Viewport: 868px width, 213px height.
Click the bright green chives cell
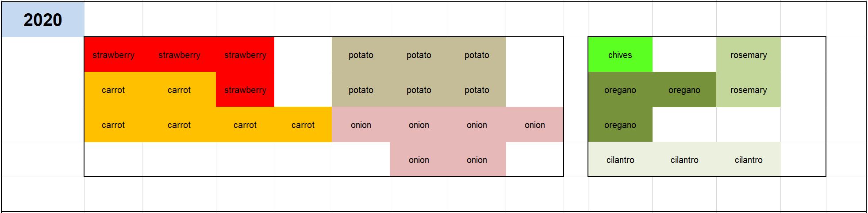point(620,54)
